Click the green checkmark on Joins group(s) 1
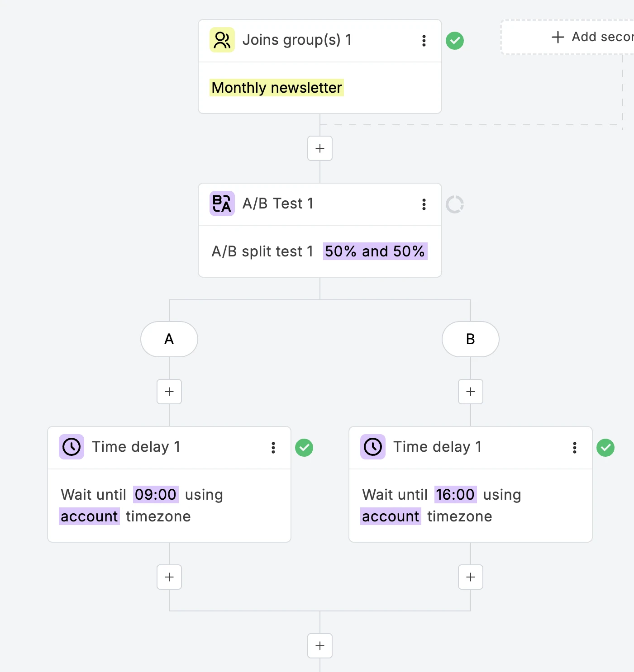 (455, 41)
